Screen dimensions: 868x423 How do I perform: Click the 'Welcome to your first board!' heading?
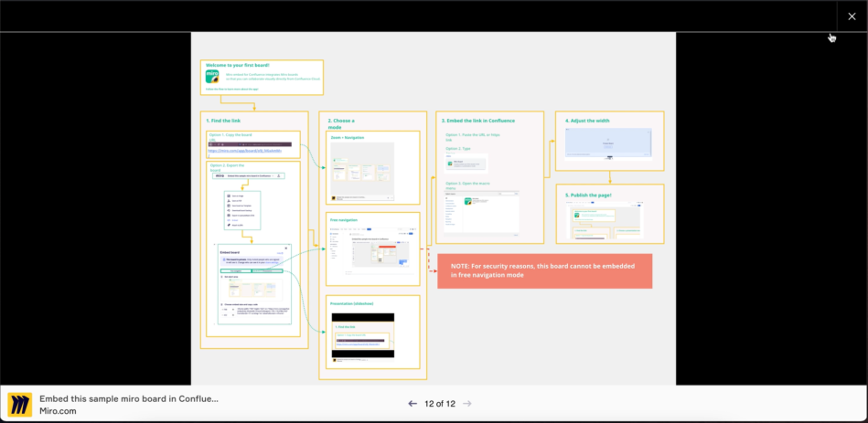(238, 65)
